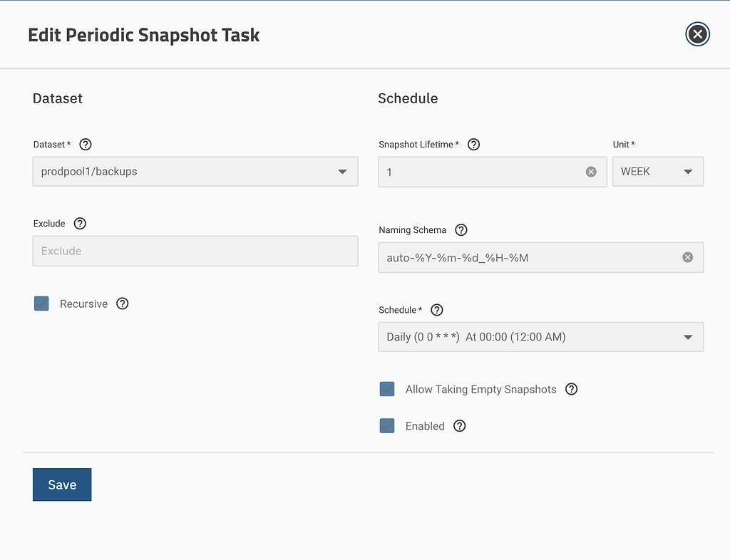Open help for the Exclude field
The height and width of the screenshot is (560, 730).
coord(80,223)
